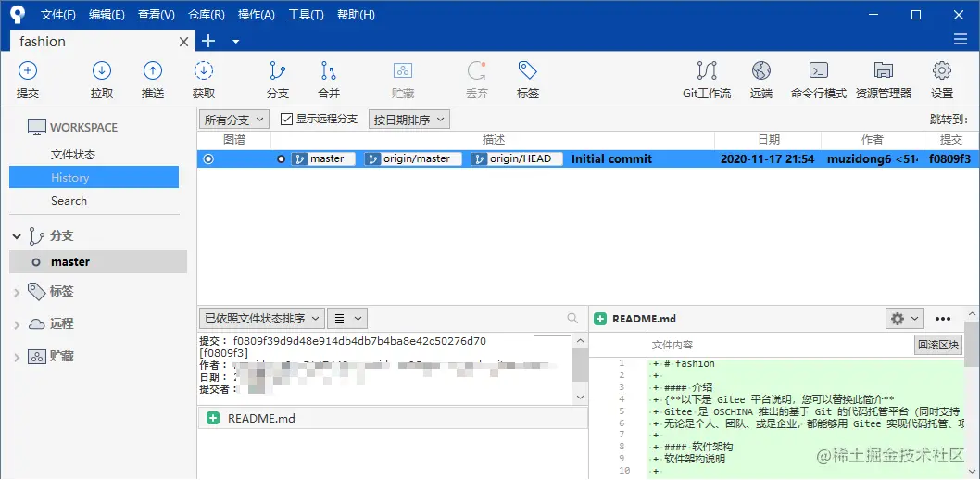Open the 操作(A) menu

pos(257,15)
